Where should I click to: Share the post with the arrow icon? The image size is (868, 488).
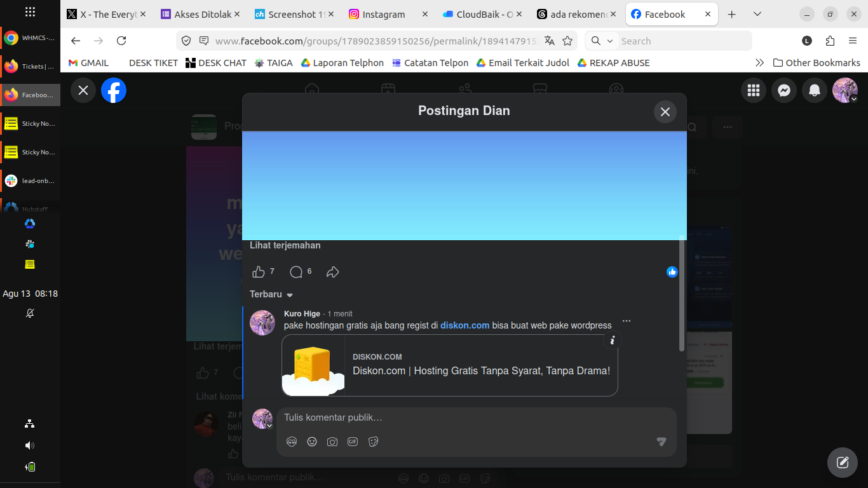(x=332, y=272)
